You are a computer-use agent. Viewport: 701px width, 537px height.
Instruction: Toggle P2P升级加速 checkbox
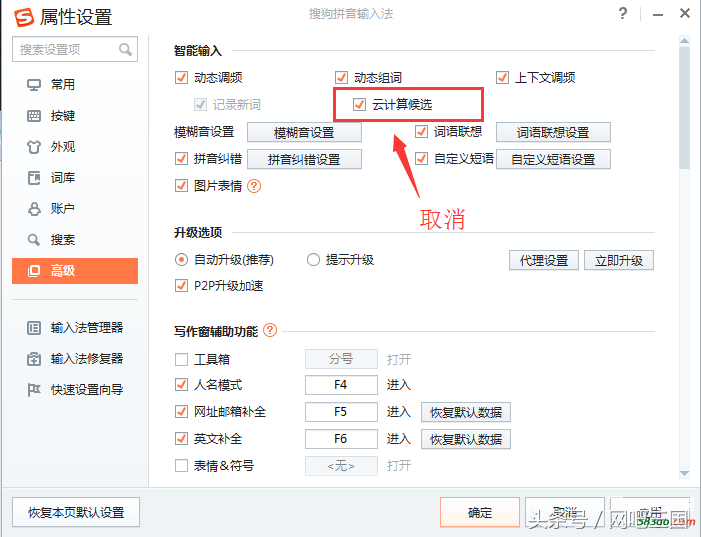pyautogui.click(x=181, y=285)
